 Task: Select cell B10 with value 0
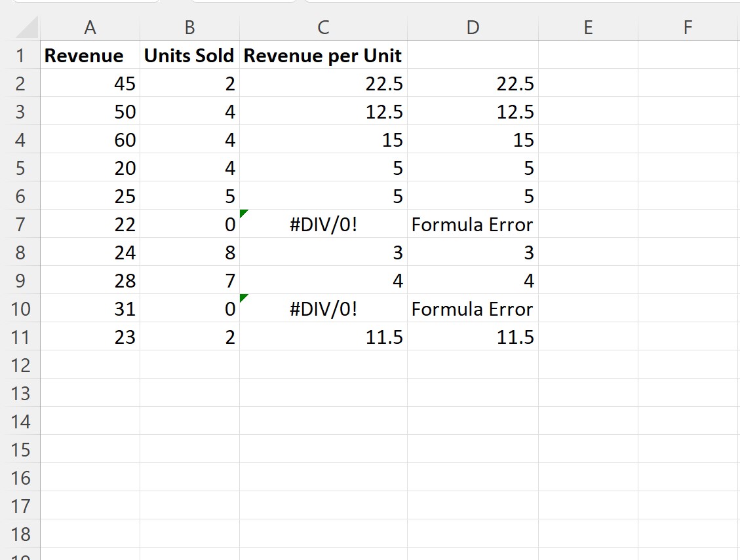[189, 308]
